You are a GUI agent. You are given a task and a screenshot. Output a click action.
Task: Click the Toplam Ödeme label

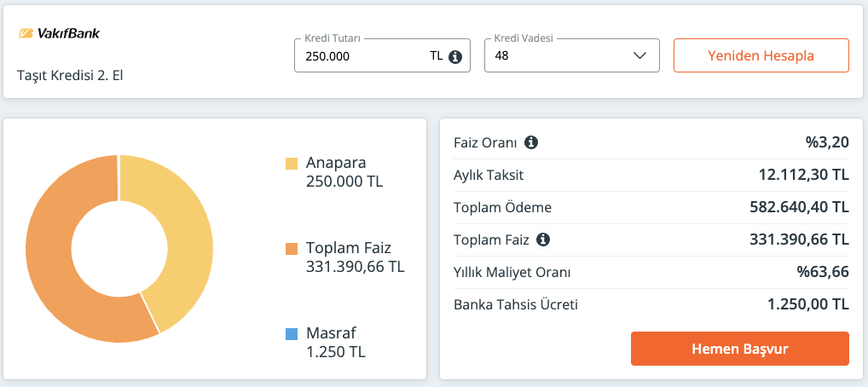coord(503,208)
